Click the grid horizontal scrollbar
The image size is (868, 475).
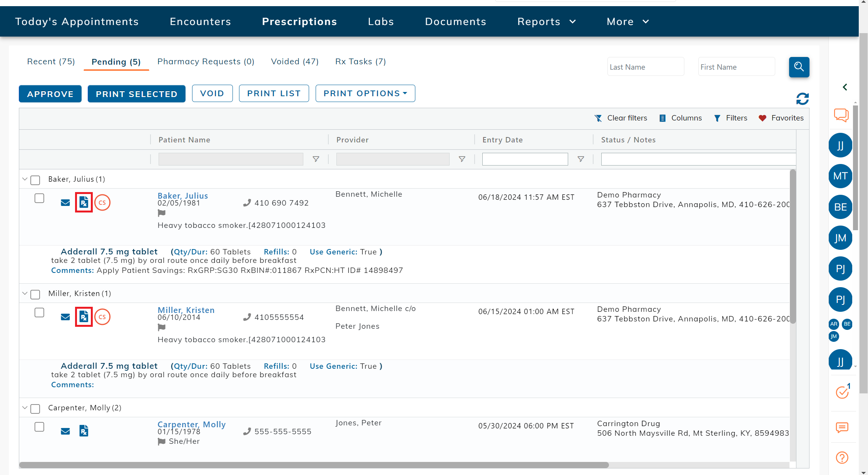click(314, 465)
